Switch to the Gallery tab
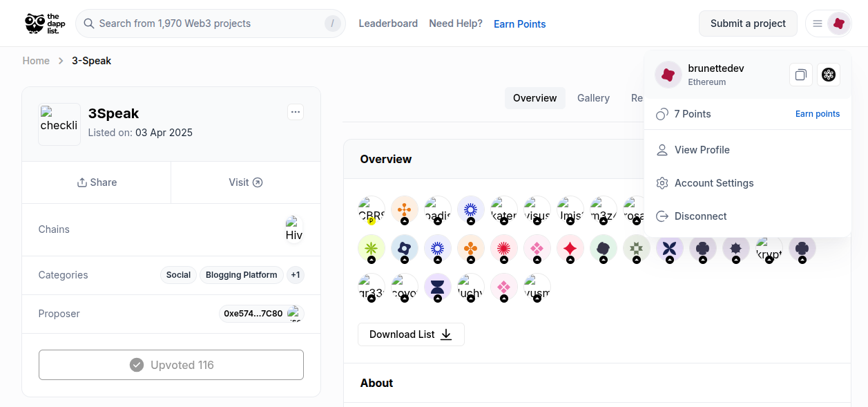The image size is (868, 407). pos(593,98)
